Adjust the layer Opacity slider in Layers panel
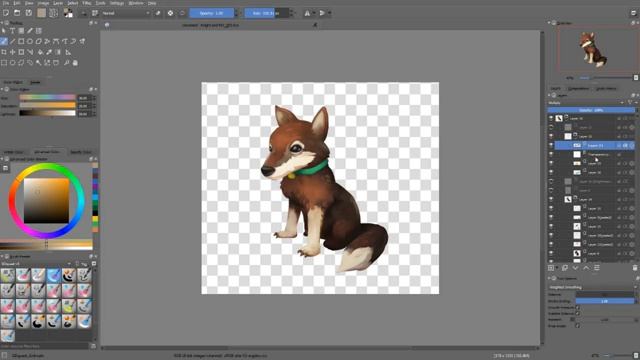Screen dimensions: 640x360 pos(591,110)
